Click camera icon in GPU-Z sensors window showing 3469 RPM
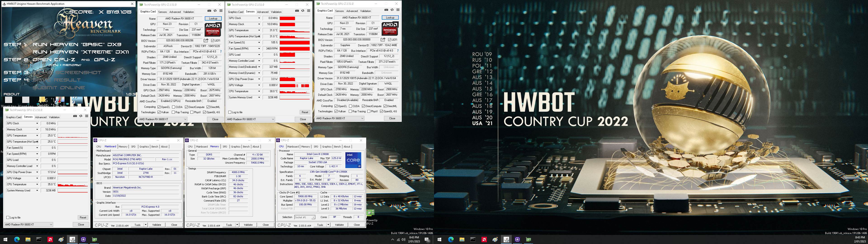The height and width of the screenshot is (244, 868). [297, 11]
